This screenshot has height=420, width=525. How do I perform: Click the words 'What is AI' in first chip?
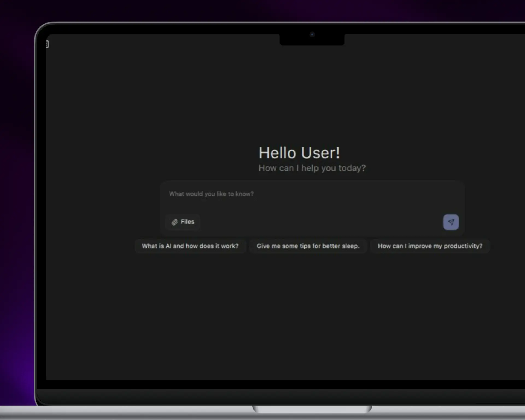pyautogui.click(x=156, y=246)
